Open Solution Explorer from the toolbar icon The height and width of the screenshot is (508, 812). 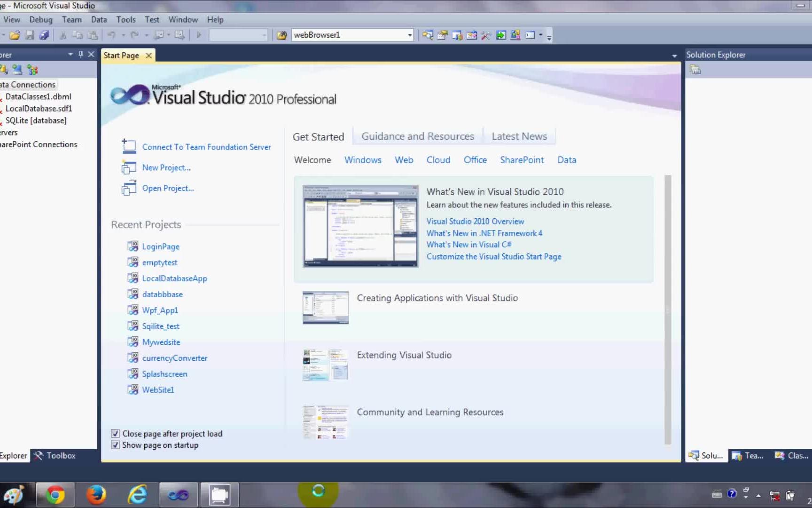click(428, 35)
